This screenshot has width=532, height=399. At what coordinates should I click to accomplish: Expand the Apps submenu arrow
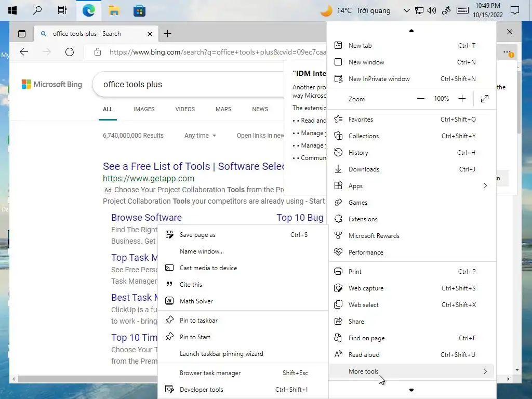[485, 185]
